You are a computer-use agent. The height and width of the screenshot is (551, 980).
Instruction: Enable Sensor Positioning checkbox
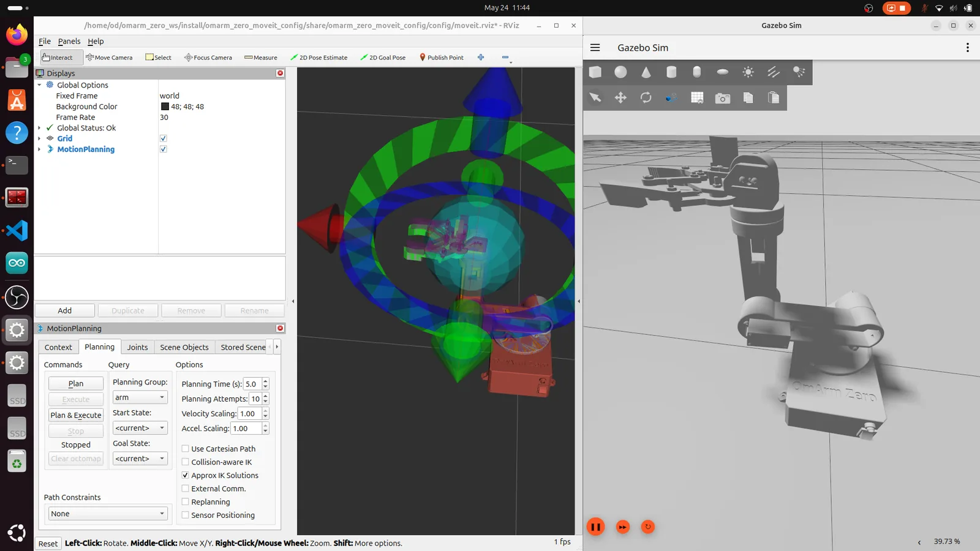point(185,515)
